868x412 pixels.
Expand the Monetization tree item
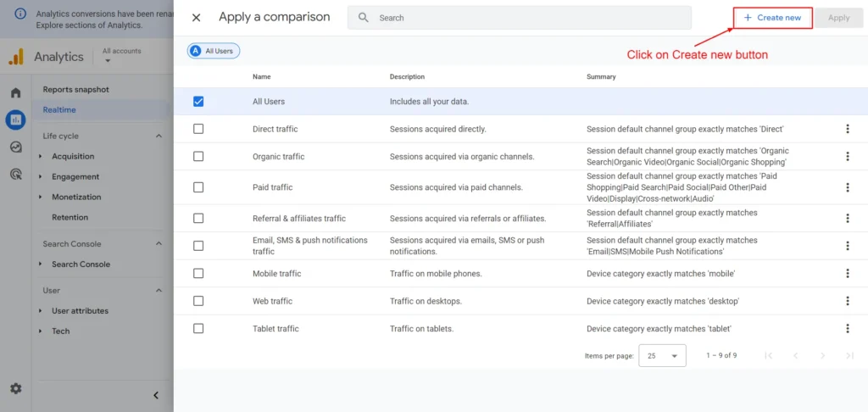tap(41, 198)
